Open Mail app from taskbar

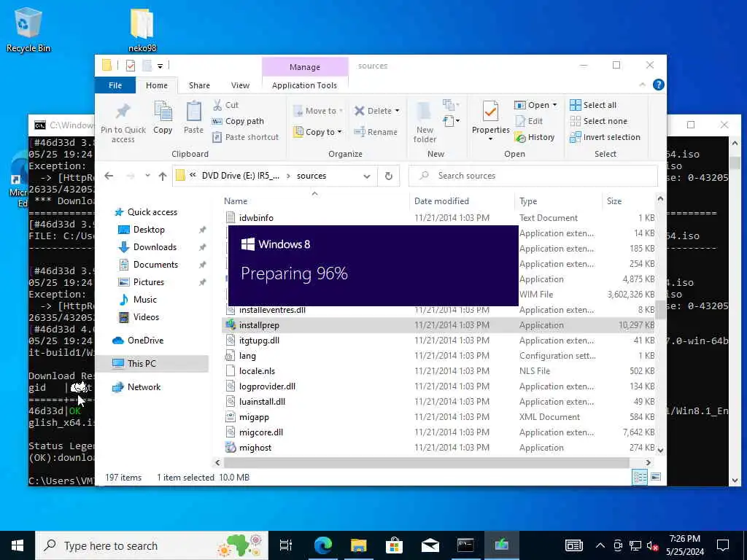click(430, 545)
